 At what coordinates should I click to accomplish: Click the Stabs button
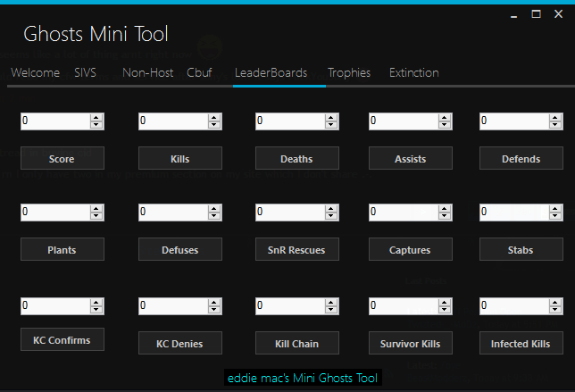[521, 249]
